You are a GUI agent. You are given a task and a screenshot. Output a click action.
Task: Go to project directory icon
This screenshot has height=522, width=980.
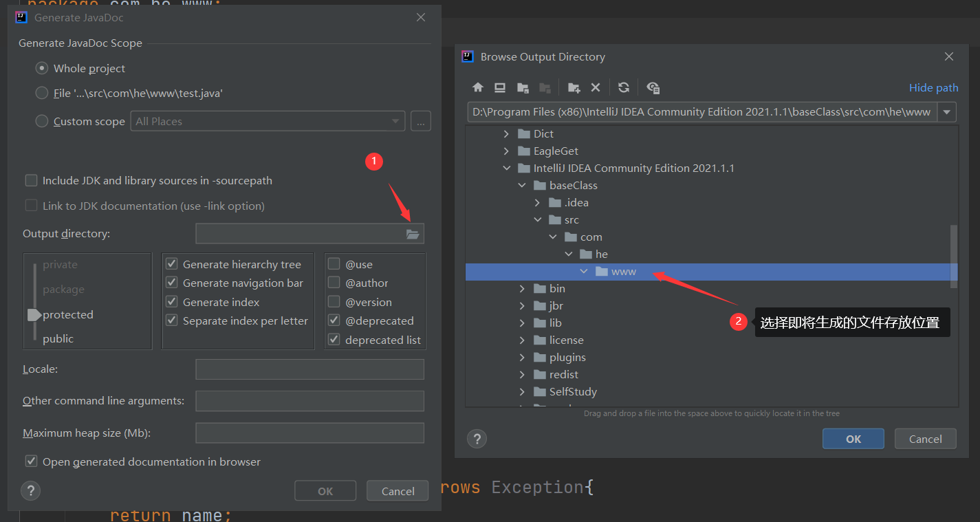click(523, 87)
